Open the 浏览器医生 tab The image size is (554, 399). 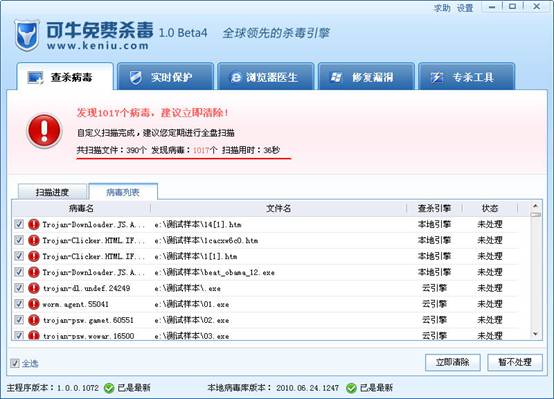point(265,77)
